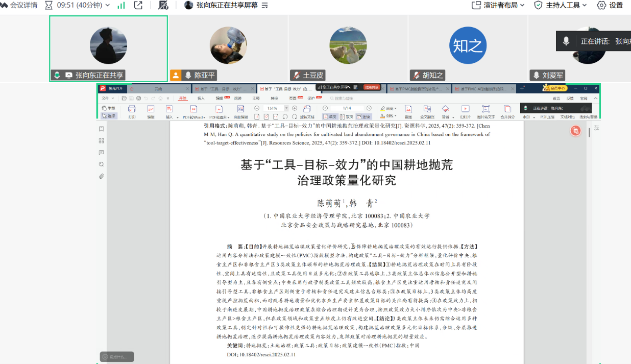This screenshot has width=631, height=364.
Task: Open meeting 设置 gear settings
Action: click(610, 5)
